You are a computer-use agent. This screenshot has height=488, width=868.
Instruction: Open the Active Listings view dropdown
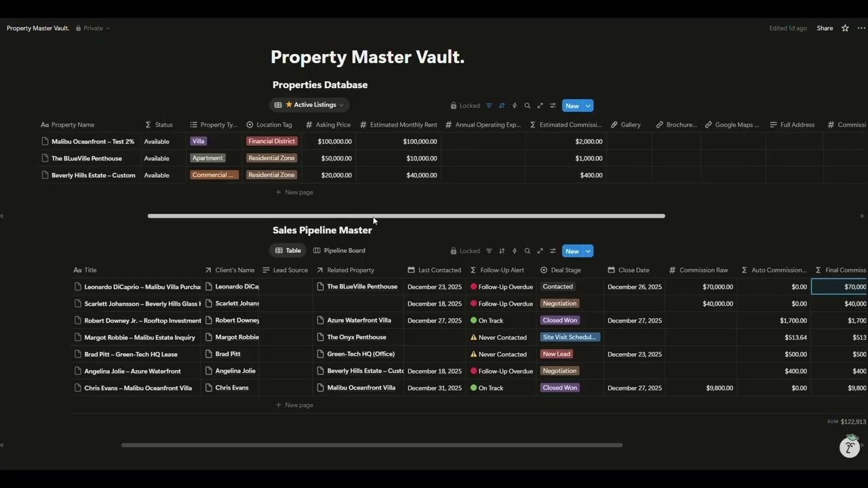[309, 104]
